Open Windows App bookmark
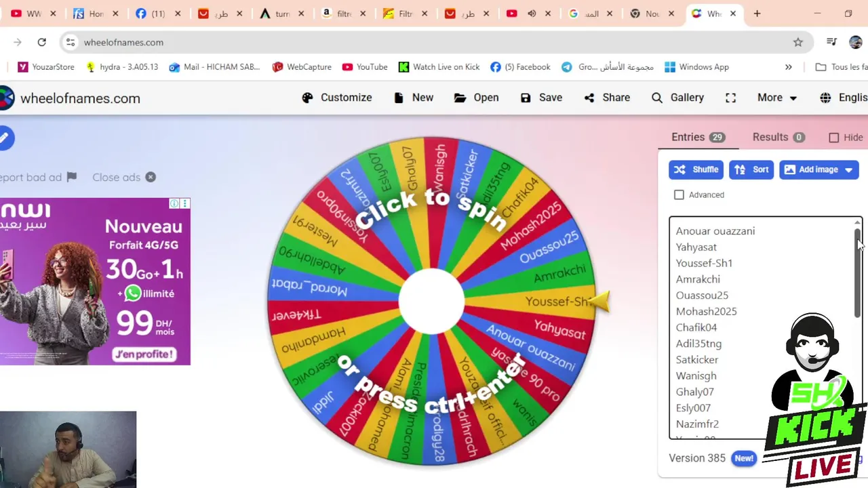This screenshot has height=488, width=868. point(697,67)
